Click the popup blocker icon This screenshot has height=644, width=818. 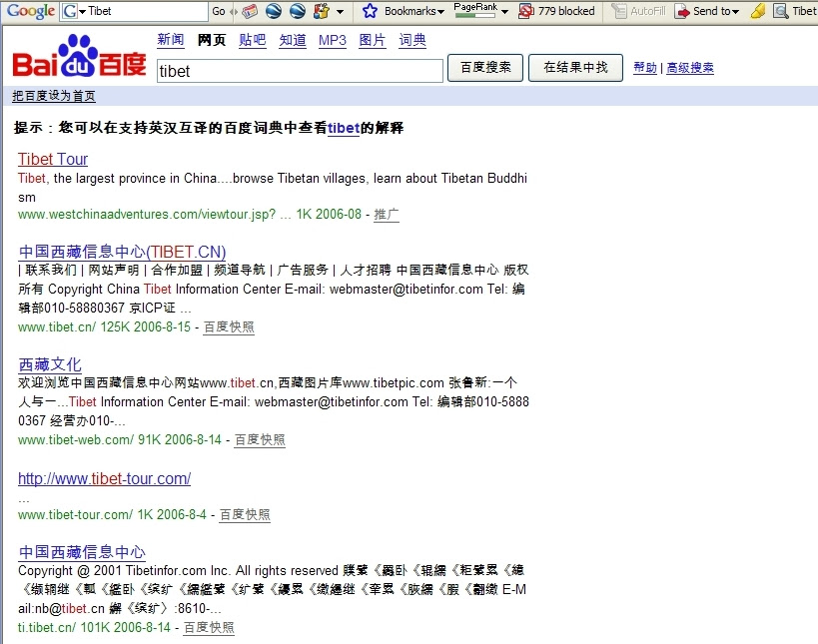(526, 11)
